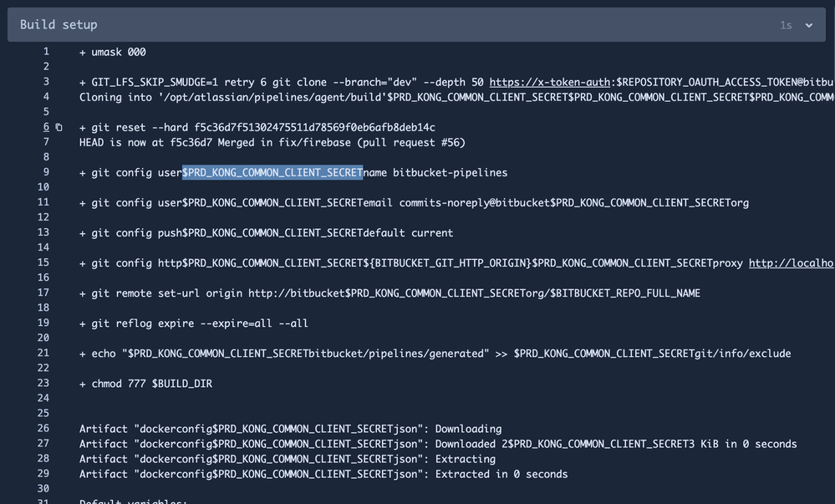Click highlighted $PRD_KONG_COMMON_CLIENT_SECRET text on line 9

click(x=272, y=173)
